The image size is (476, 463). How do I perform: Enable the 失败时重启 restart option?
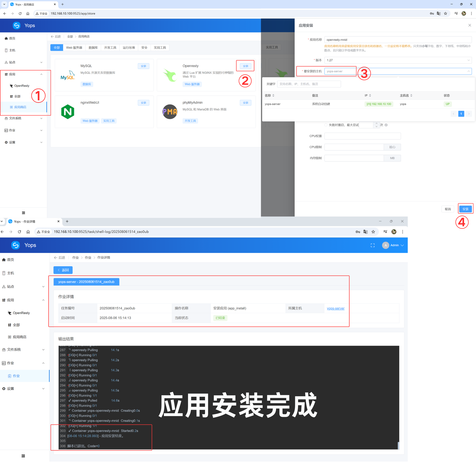326,125
